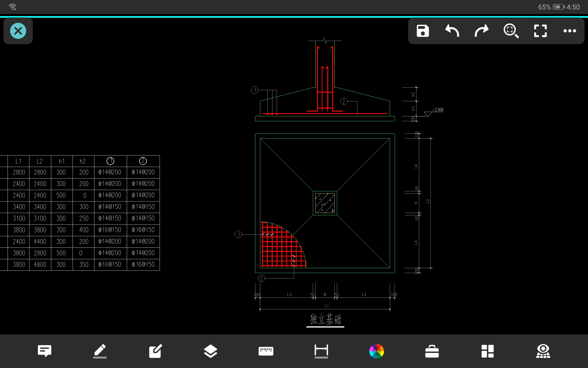The image size is (588, 368).
Task: Select the dimension tool
Action: click(321, 351)
